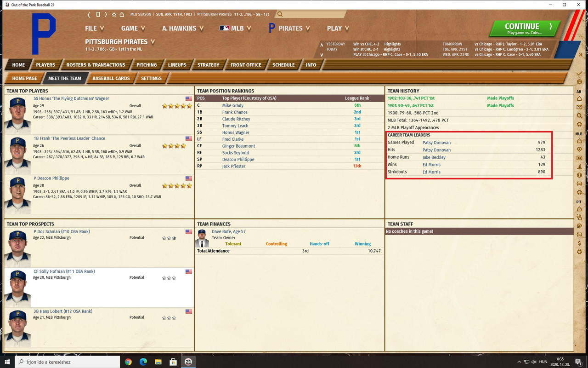Viewport: 588px width, 368px height.
Task: Open the PIT finances dollar sign icon
Action: click(579, 243)
